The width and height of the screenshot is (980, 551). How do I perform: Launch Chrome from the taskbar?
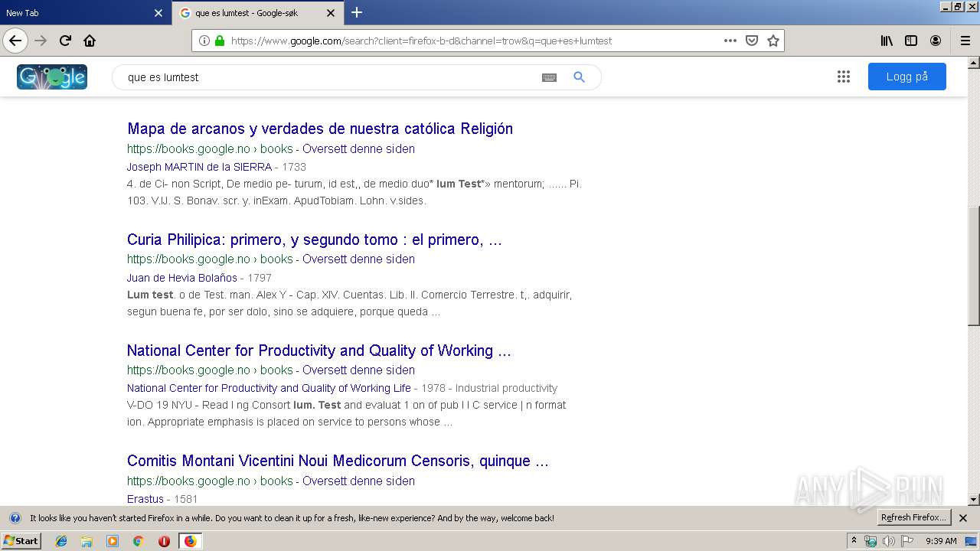[138, 541]
